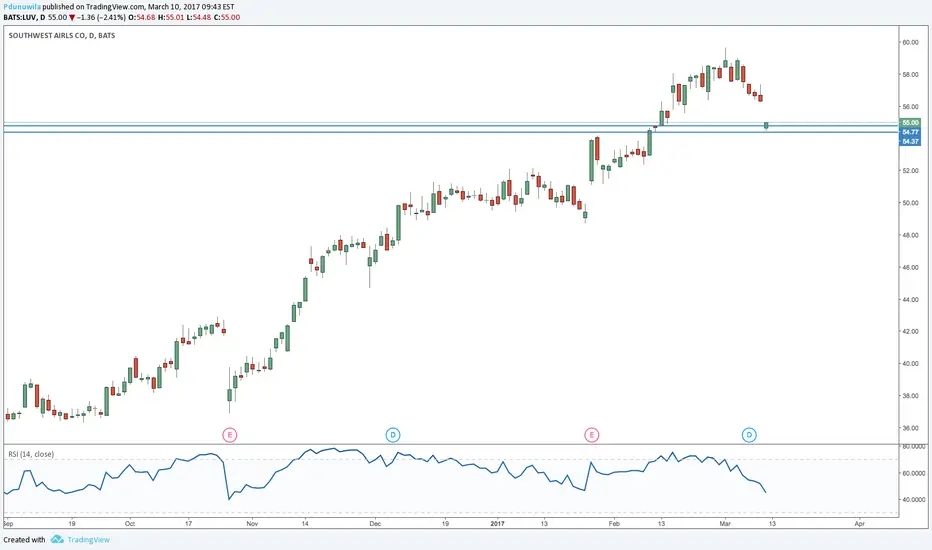Click the 46.00 price axis label

[911, 268]
